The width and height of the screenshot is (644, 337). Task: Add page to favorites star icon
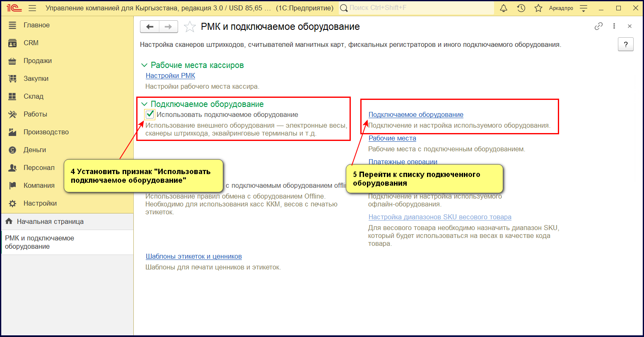190,27
